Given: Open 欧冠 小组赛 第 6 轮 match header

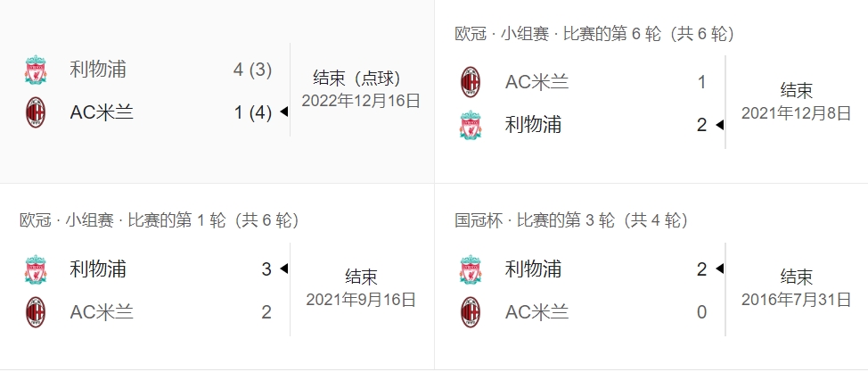Looking at the screenshot, I should (594, 34).
